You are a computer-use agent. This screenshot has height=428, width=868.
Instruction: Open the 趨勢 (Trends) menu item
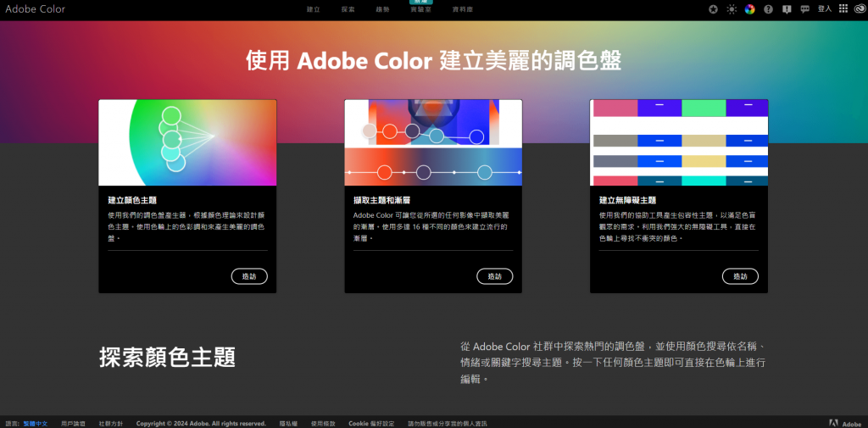coord(382,9)
